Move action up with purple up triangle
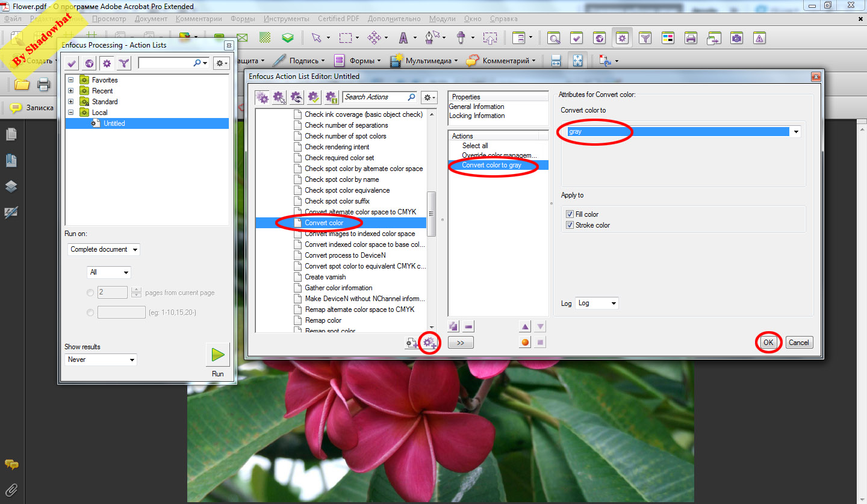 click(x=525, y=326)
